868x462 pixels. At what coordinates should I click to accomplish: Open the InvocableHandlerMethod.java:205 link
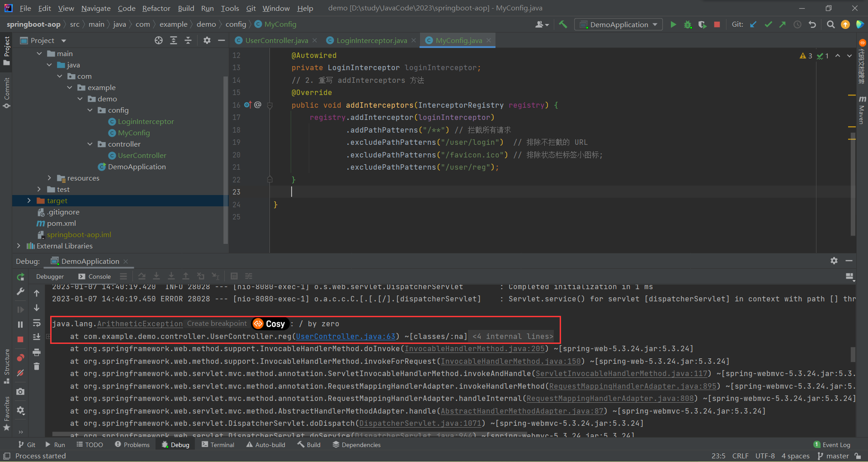474,348
